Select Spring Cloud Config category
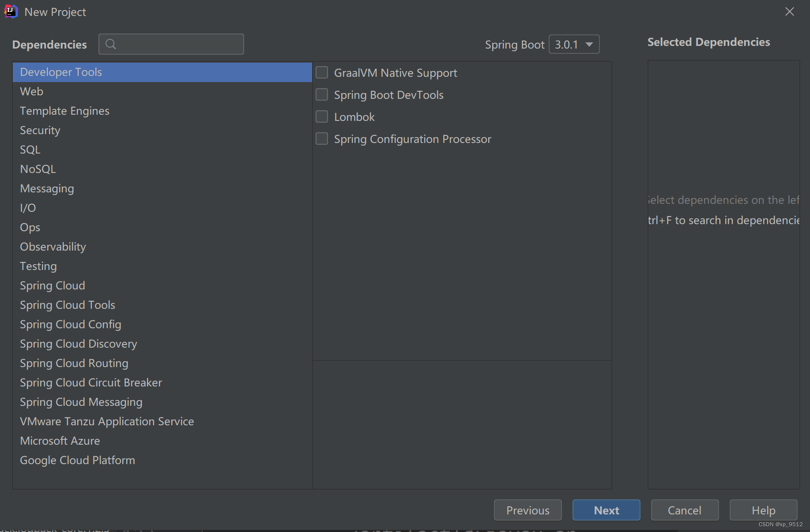This screenshot has height=532, width=810. 162,324
